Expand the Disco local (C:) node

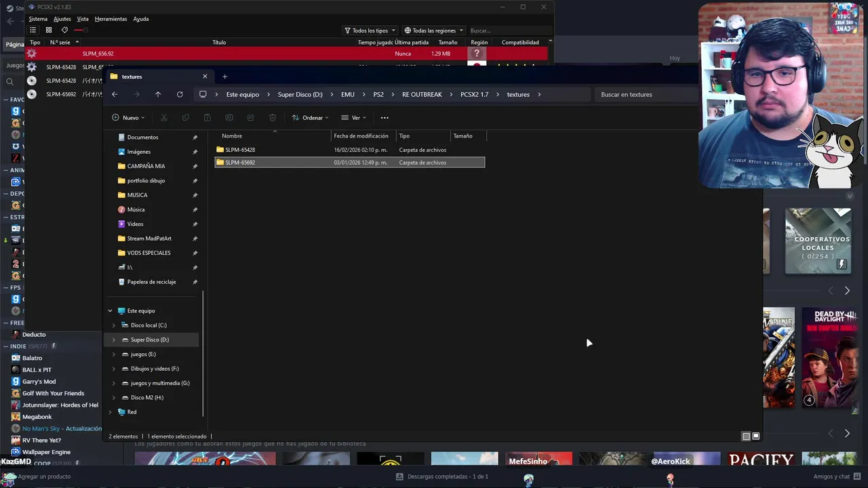click(114, 325)
